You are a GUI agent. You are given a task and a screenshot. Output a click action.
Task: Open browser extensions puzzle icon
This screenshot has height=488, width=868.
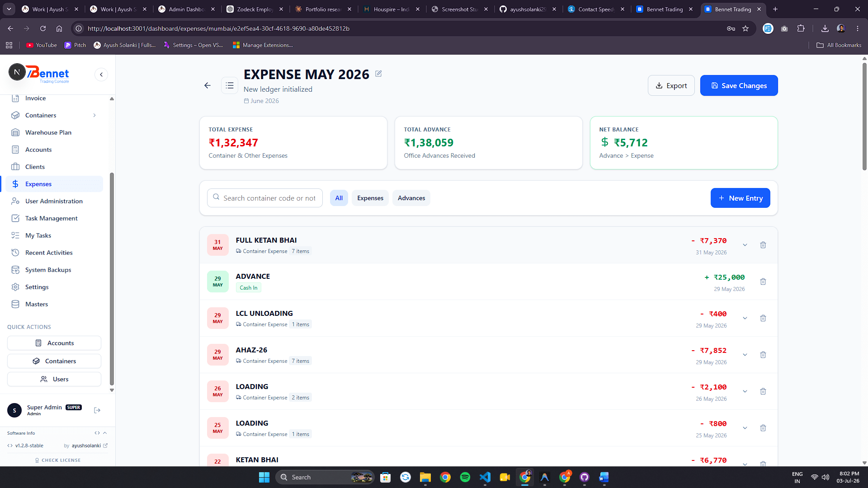click(801, 28)
